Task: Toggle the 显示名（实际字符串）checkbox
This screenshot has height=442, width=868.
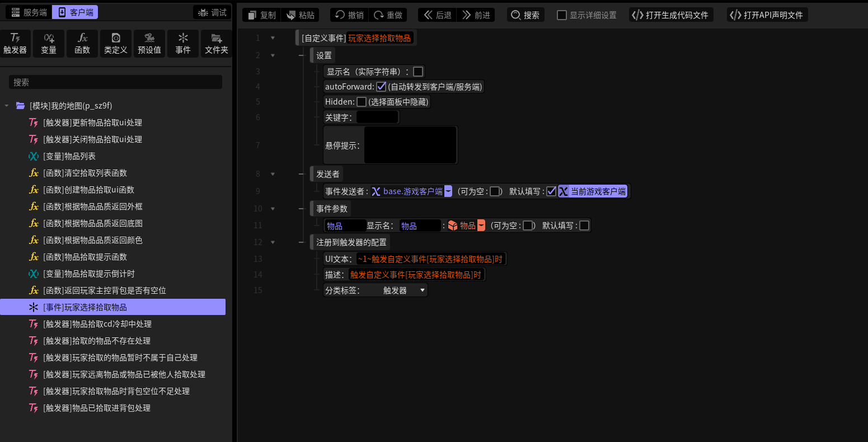Action: coord(418,72)
